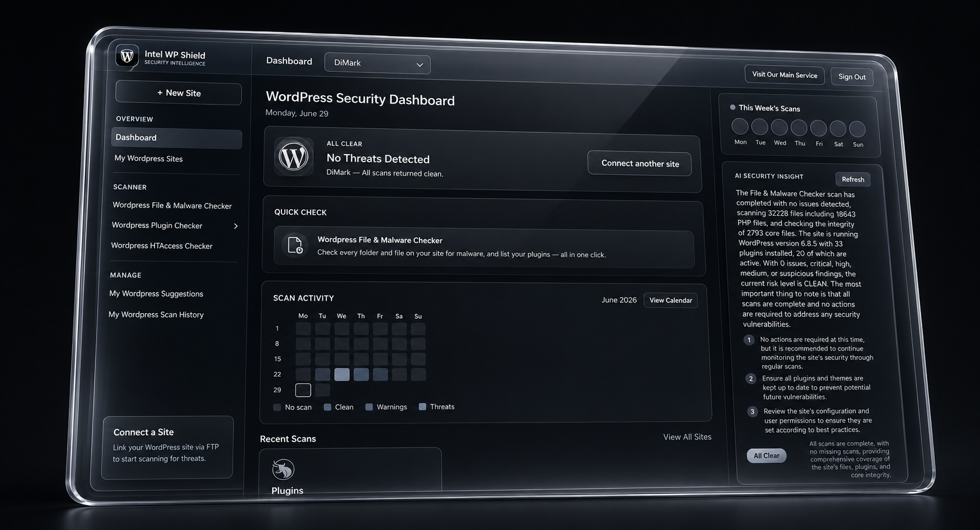Click the No Threats Detected heading
Screen dimensions: 980x530
point(378,159)
